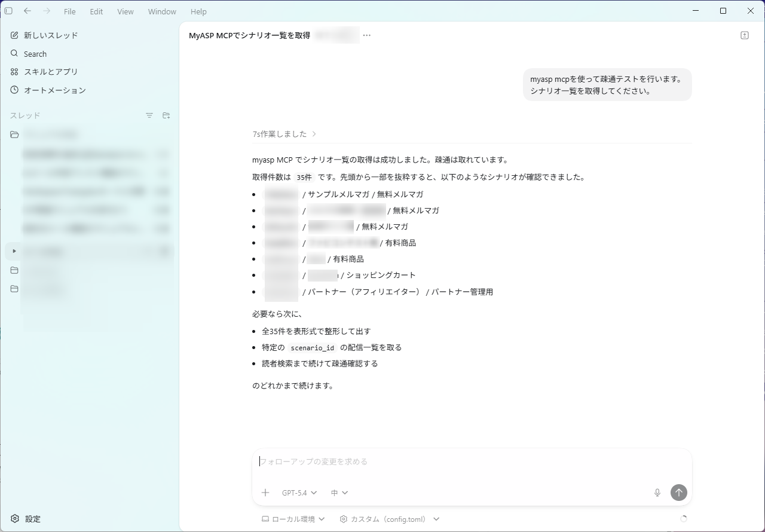Viewport: 765px width, 532px height.
Task: Activate microphone voice input
Action: coord(657,493)
